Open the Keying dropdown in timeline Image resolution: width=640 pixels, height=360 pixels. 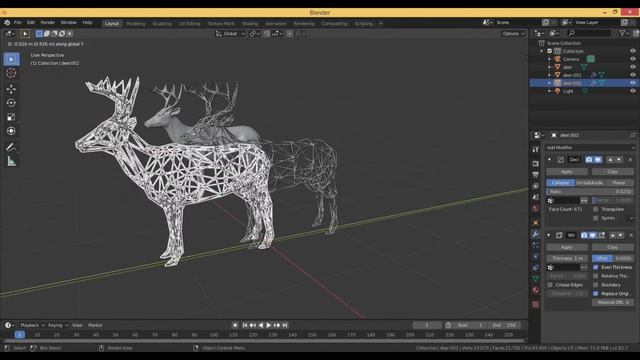click(x=58, y=325)
